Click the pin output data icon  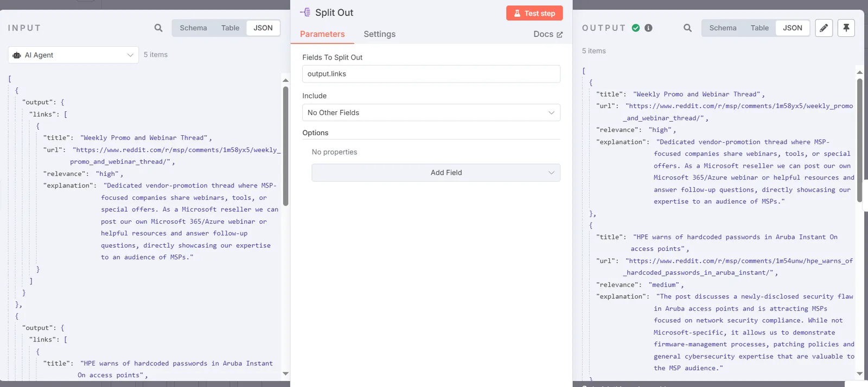[x=846, y=28]
